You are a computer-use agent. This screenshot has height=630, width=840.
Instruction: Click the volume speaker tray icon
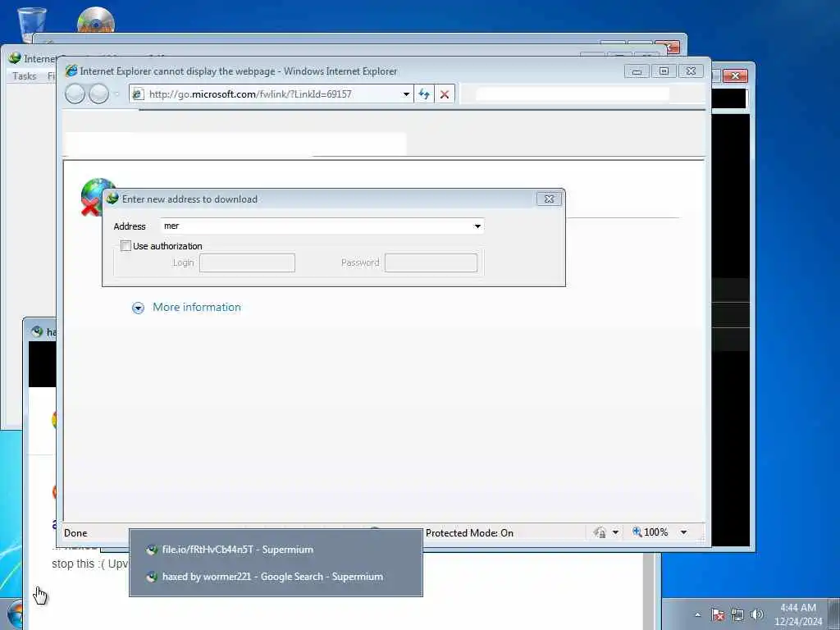pos(757,615)
